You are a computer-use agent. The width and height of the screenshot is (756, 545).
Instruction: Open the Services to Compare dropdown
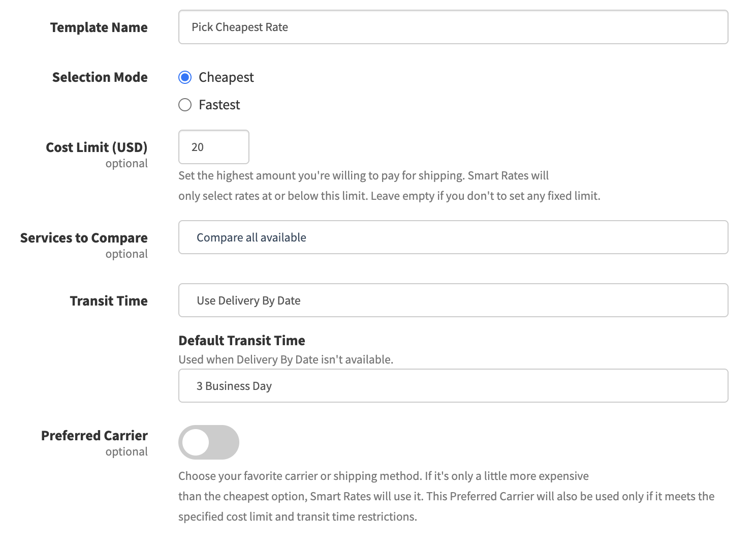(x=453, y=237)
